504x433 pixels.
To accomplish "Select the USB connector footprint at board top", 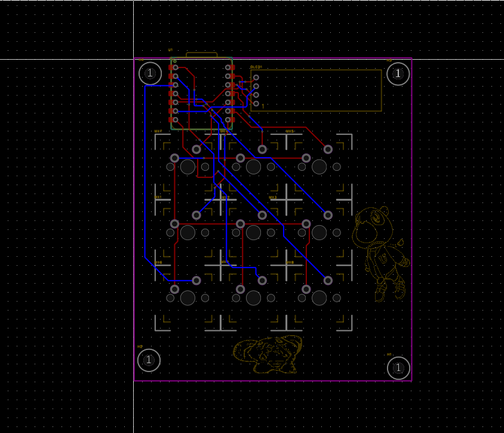I will (x=203, y=54).
